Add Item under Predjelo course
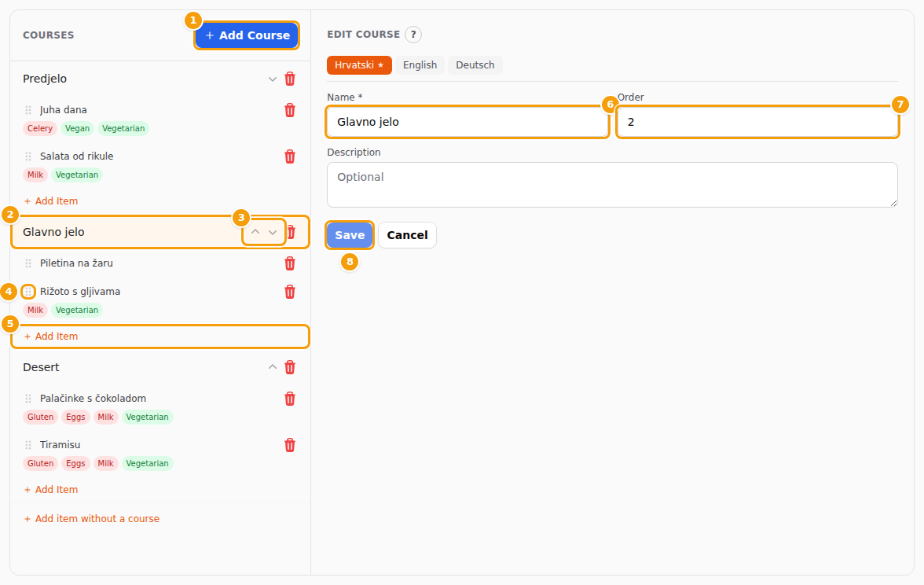Viewport: 924px width, 585px height. click(x=51, y=201)
